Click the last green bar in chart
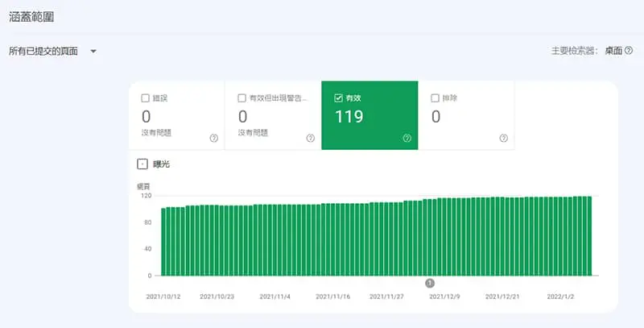 [589, 236]
